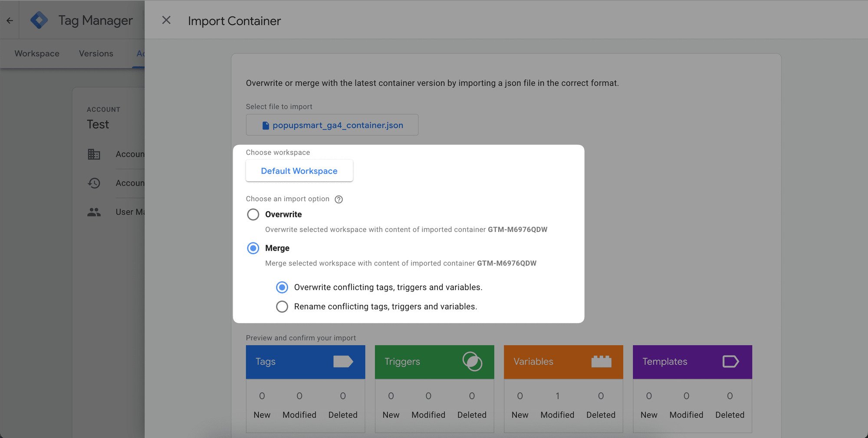868x438 pixels.
Task: Click the blue Tags card header
Action: 306,362
